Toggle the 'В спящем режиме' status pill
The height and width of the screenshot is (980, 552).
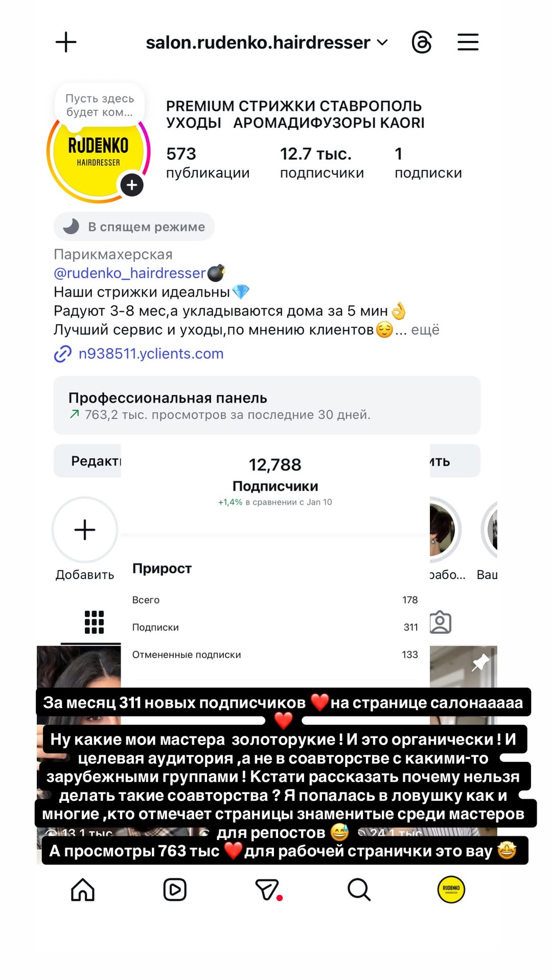pos(134,226)
